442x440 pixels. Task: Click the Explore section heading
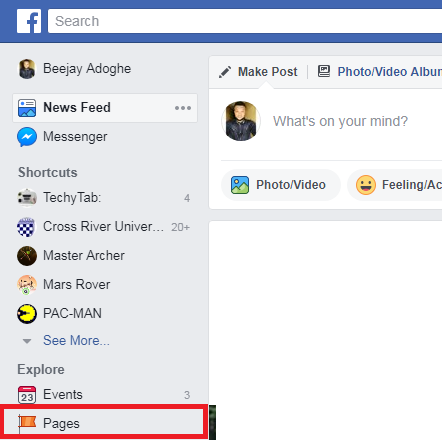pos(41,370)
